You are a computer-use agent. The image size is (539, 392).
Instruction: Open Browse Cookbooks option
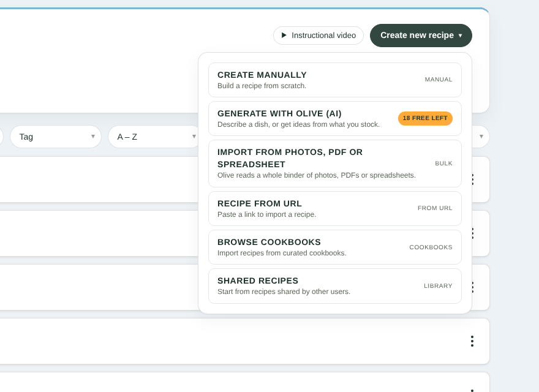click(x=335, y=247)
